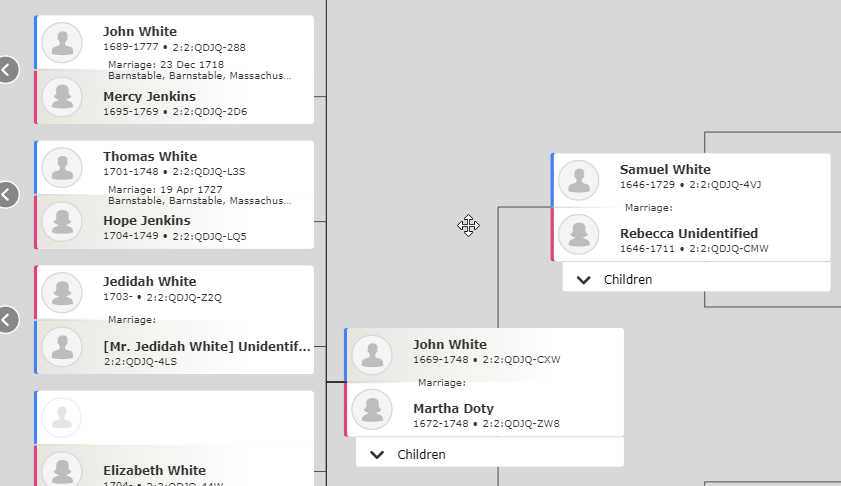The height and width of the screenshot is (486, 841).
Task: Click left arrow beside Thomas White couple
Action: tap(6, 194)
